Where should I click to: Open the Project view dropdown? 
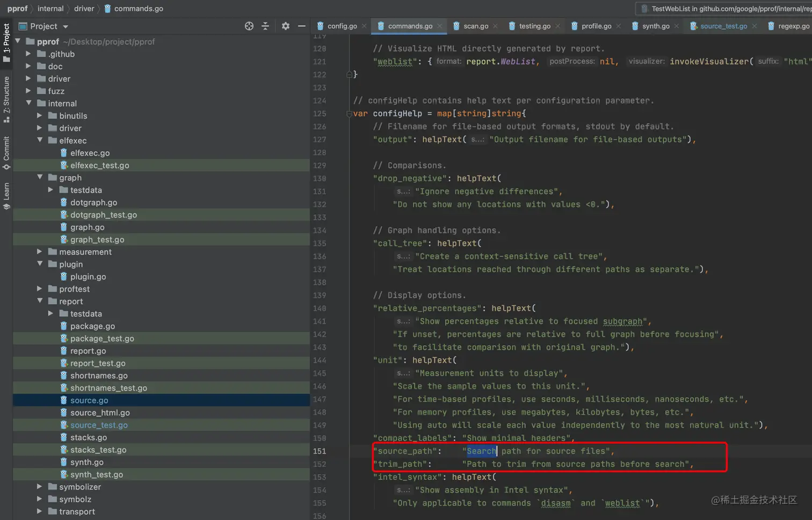[66, 26]
